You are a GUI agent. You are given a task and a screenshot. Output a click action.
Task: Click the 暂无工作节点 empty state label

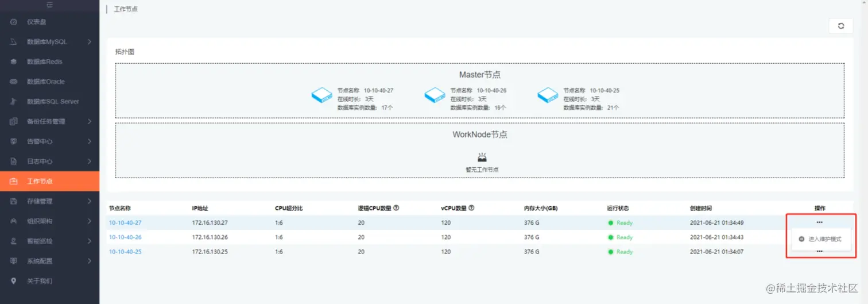(x=482, y=170)
